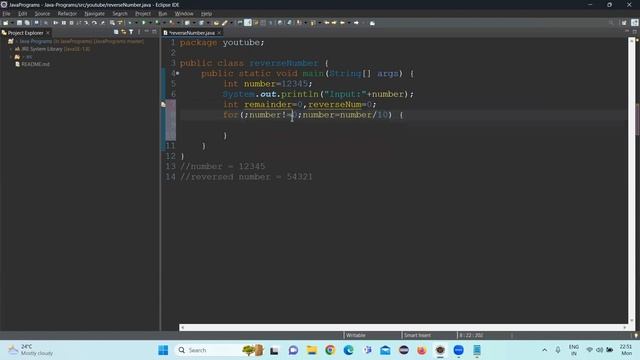This screenshot has width=640, height=360.
Task: Click line 'int number=12345;' in editor
Action: [x=267, y=84]
